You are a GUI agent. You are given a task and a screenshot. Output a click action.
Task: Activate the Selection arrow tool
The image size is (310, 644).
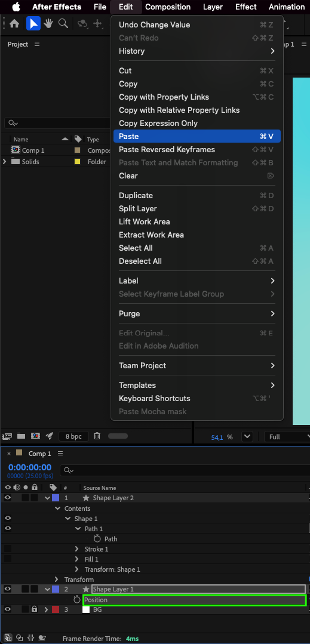pyautogui.click(x=33, y=23)
